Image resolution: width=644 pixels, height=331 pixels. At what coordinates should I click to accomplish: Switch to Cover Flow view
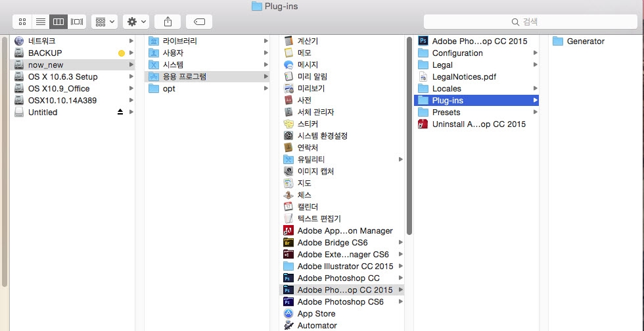click(77, 22)
